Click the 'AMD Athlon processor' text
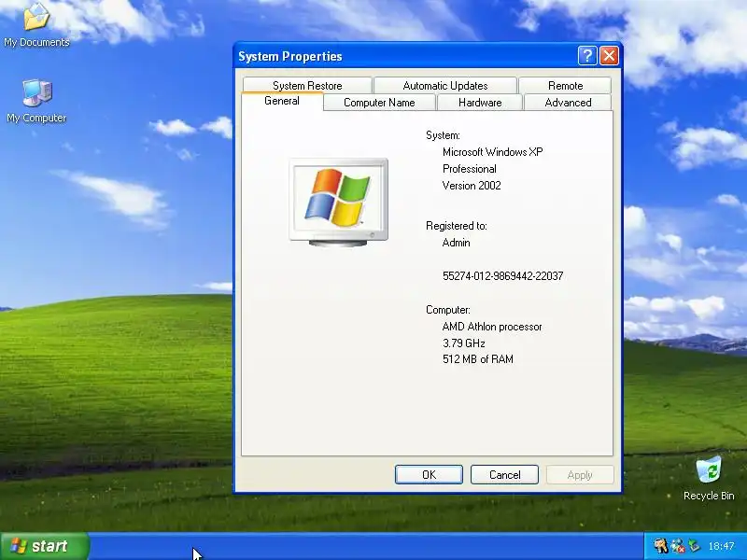This screenshot has width=747, height=560. pyautogui.click(x=492, y=327)
